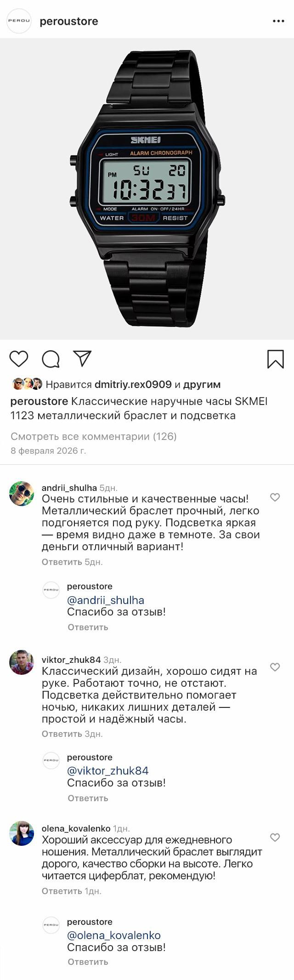Expand all 126 comments
Screen dimensions: 294x980
pyautogui.click(x=94, y=436)
